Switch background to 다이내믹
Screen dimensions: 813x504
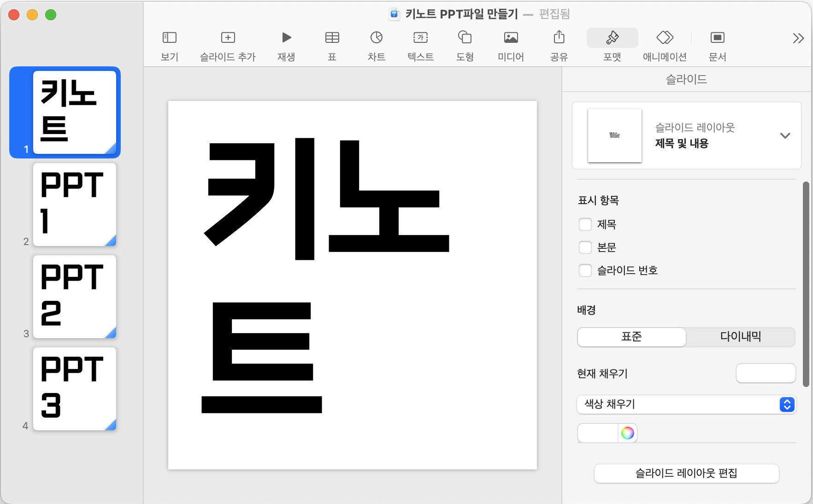pyautogui.click(x=741, y=337)
